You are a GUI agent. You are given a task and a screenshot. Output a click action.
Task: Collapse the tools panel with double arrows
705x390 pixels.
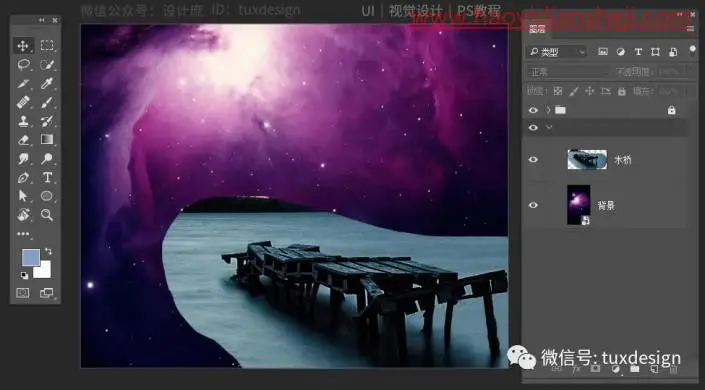pos(41,20)
